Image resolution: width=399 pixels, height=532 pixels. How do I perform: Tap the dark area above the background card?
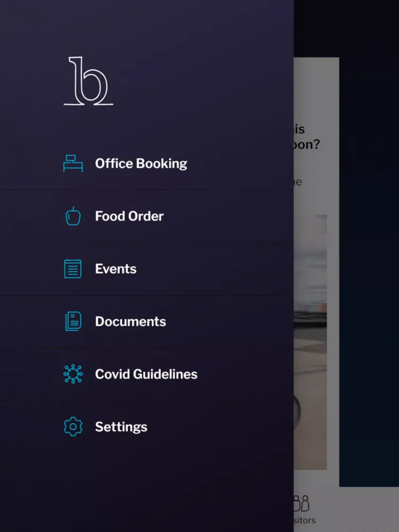346,27
